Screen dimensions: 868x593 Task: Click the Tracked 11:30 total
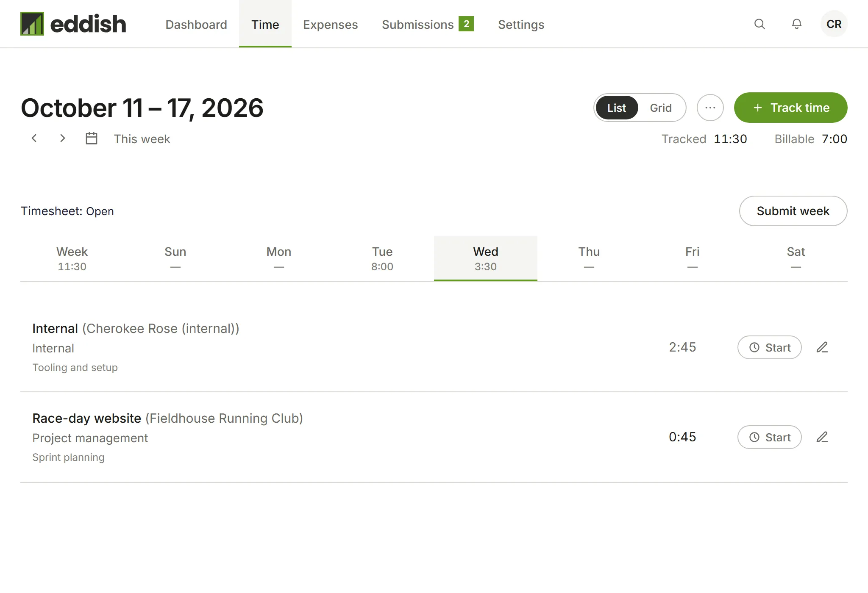click(704, 139)
